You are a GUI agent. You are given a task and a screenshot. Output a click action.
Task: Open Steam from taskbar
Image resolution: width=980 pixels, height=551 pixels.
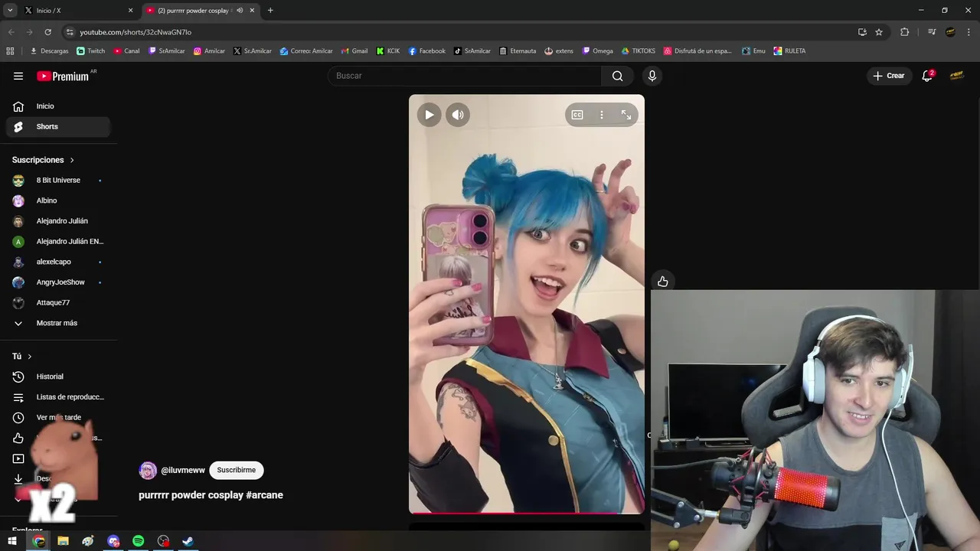tap(188, 541)
